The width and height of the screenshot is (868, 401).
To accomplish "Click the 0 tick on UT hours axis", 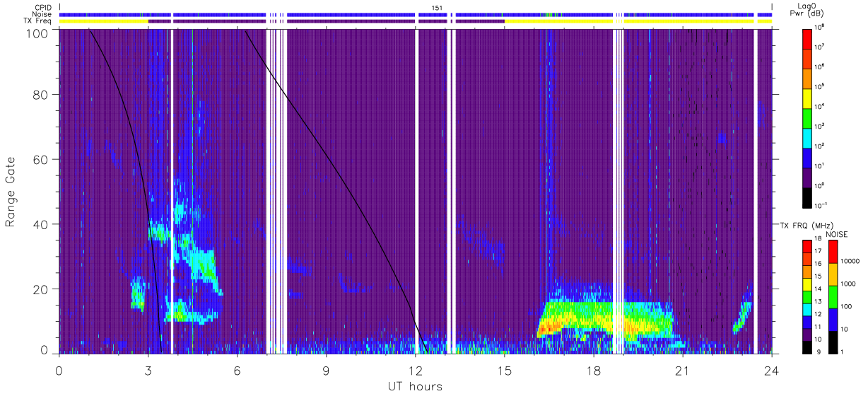I will pos(59,370).
